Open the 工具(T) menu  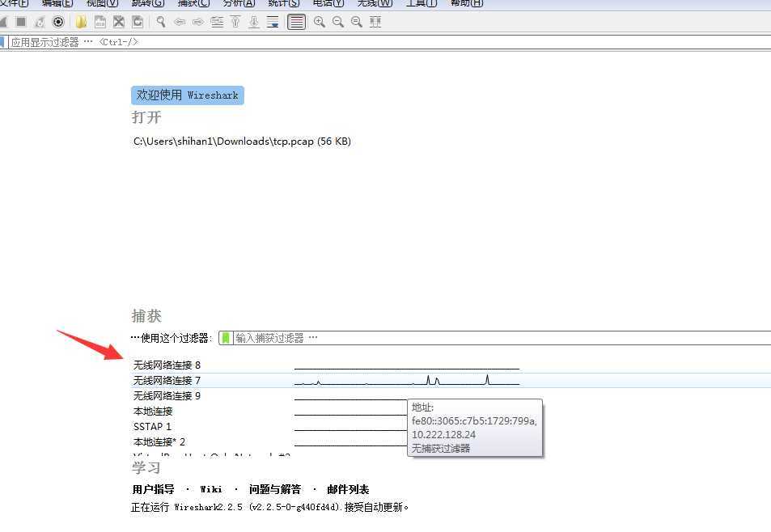pos(422,3)
